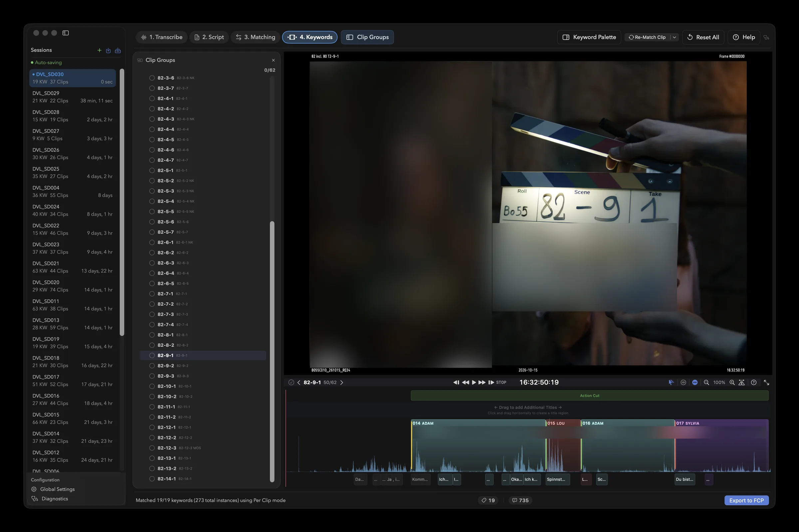Viewport: 799px width, 532px height.
Task: Expand the viewer to fullscreen arrows
Action: point(766,382)
